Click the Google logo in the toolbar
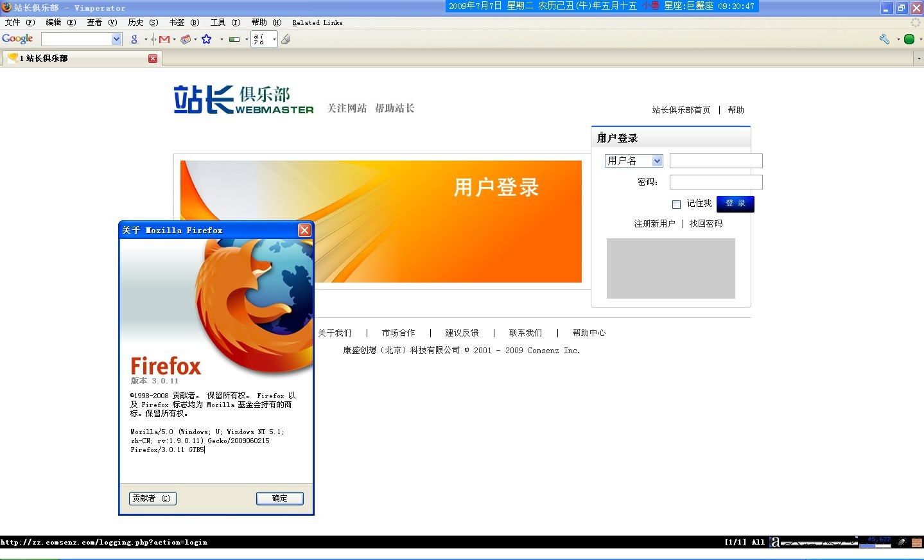The height and width of the screenshot is (560, 924). (x=17, y=39)
